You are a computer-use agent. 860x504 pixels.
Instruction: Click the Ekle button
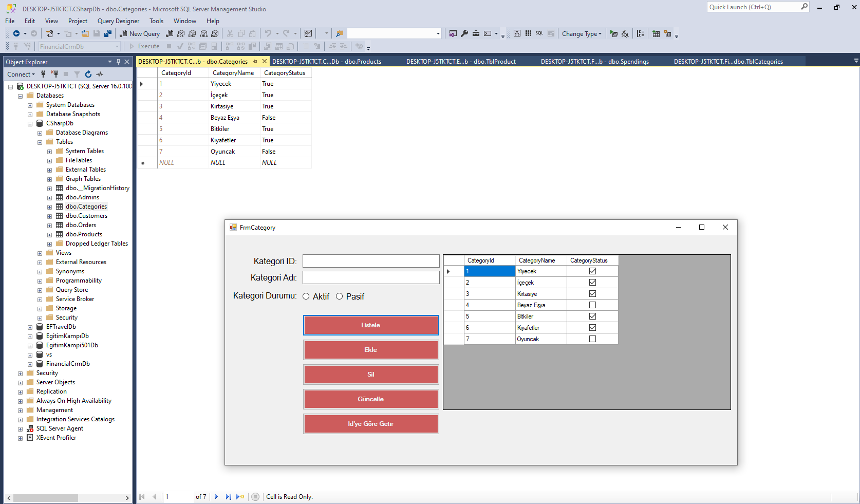coord(371,350)
